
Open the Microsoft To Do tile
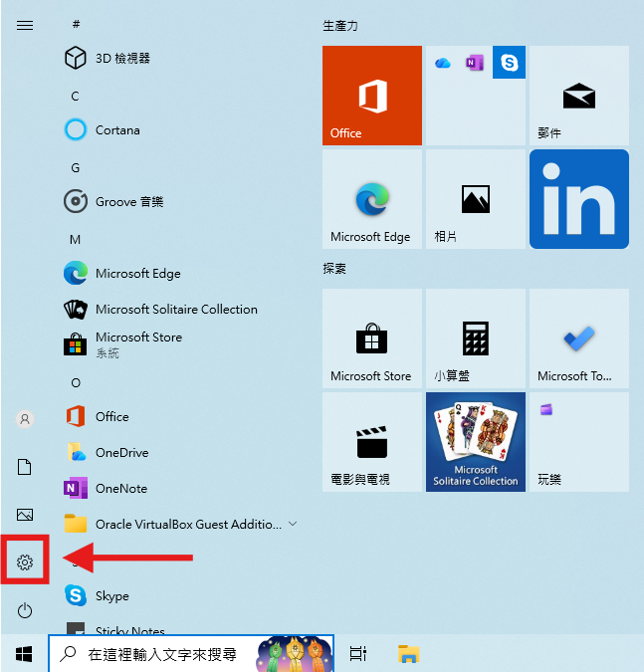pos(579,338)
